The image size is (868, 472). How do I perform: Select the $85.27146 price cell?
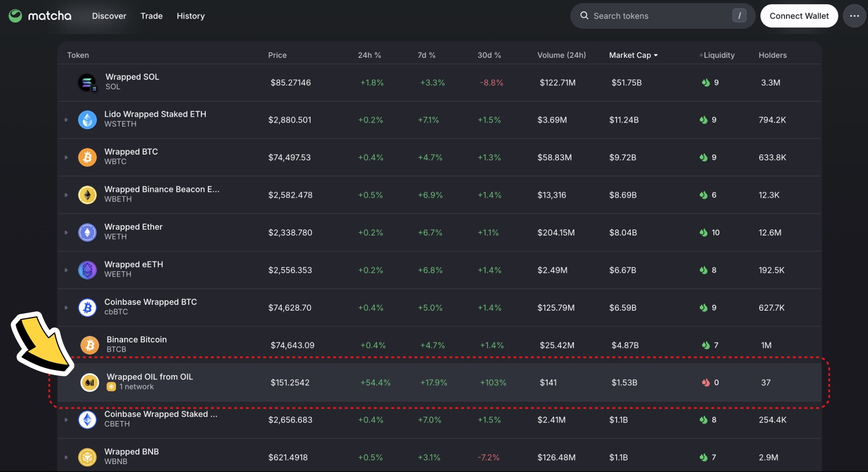click(291, 83)
